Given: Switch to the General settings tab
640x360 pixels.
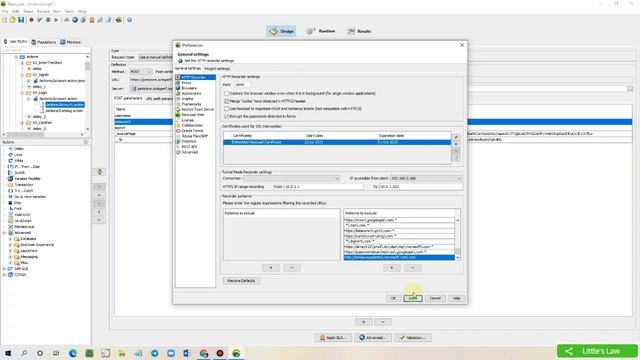Looking at the screenshot, I should coord(188,69).
